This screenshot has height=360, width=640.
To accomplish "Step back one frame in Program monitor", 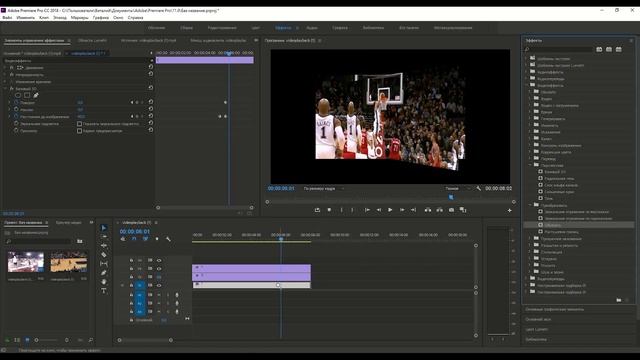I will 379,210.
